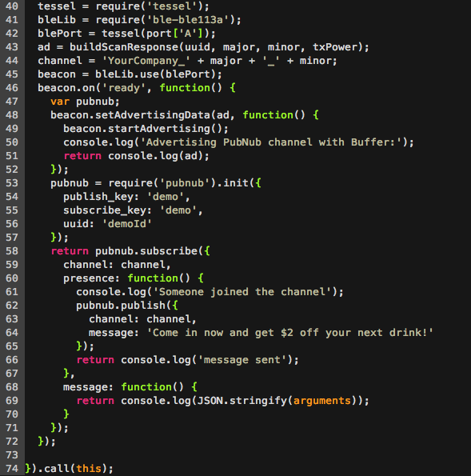471x476 pixels.
Task: Click the pubnub.subscribe call
Action: (146, 251)
